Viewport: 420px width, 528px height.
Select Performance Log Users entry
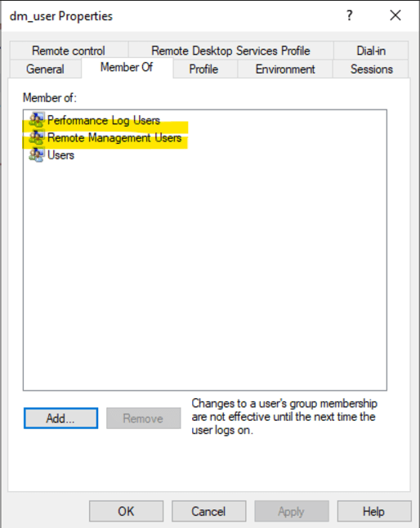point(104,120)
